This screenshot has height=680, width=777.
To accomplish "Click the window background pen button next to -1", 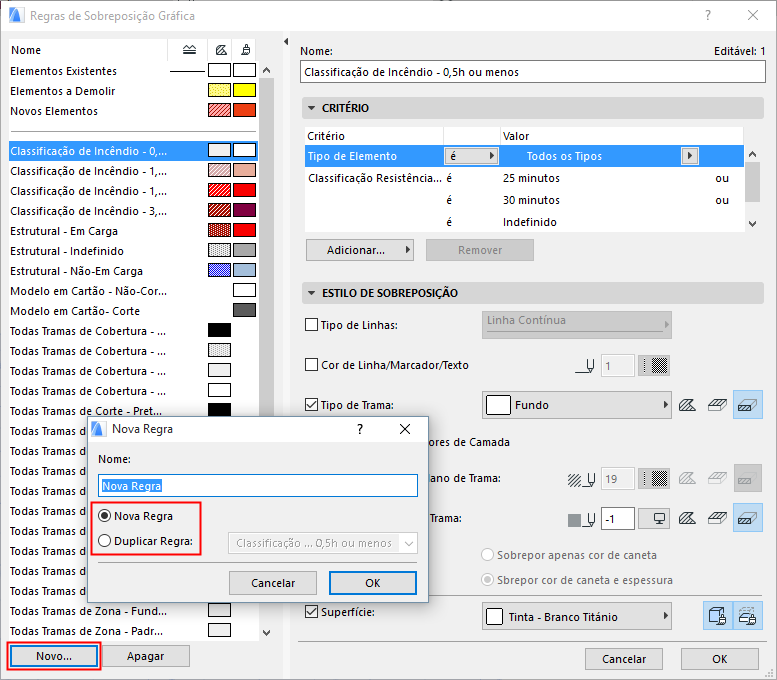I will coord(654,519).
